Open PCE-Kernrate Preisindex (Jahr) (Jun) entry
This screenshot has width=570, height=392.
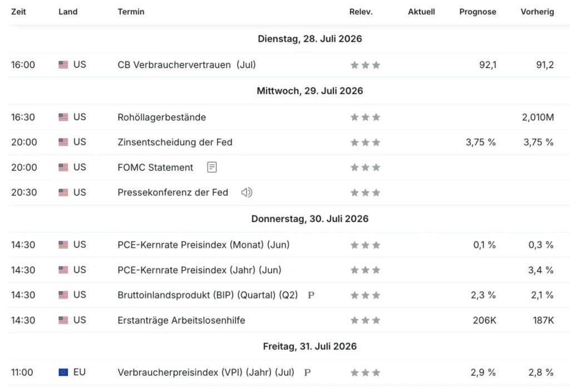tap(199, 270)
